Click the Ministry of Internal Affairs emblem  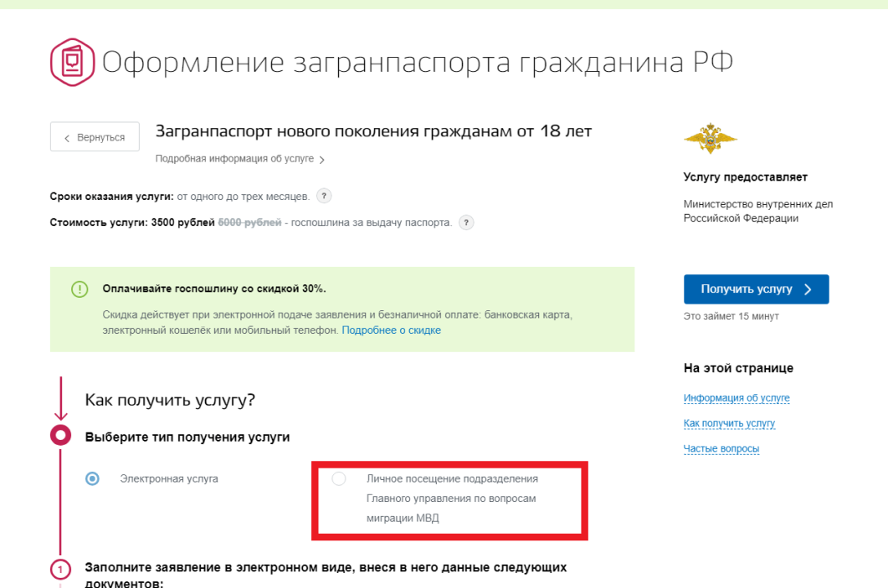tap(710, 139)
